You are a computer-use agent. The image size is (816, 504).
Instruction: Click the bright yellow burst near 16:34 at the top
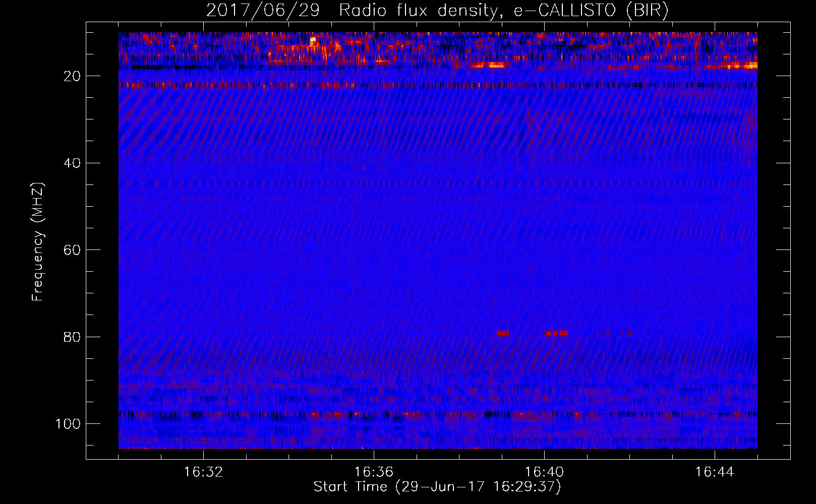pos(313,39)
